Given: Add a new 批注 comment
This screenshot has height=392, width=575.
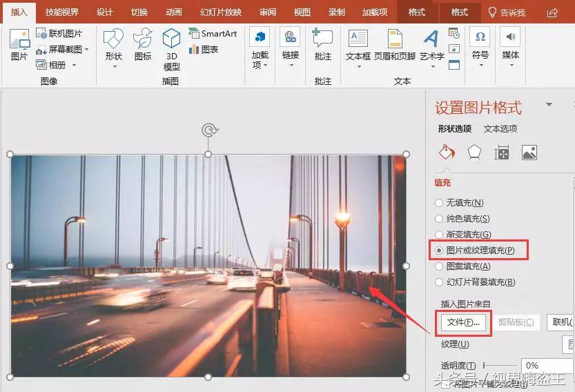Looking at the screenshot, I should click(x=323, y=45).
